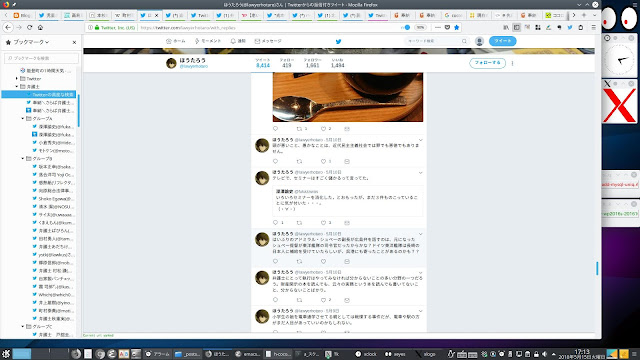
Task: Open tweet menu chevron on the quoted-tweet post
Action: tap(420, 173)
